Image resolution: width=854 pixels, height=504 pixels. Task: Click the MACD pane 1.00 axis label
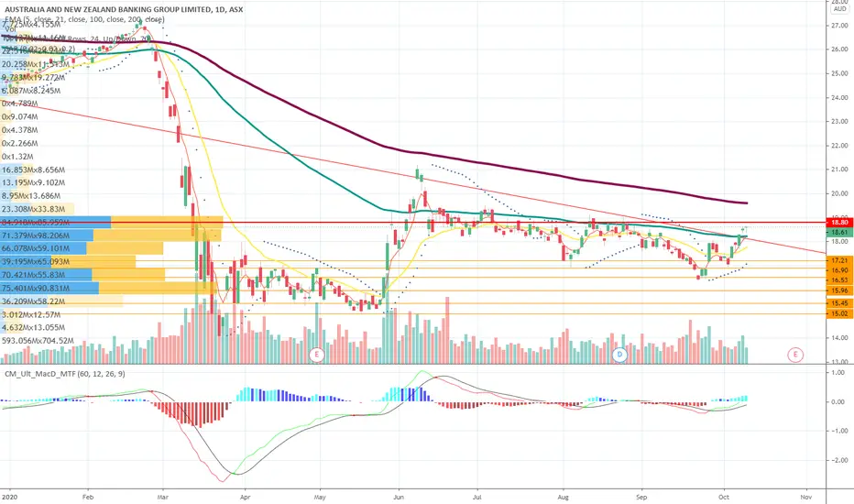pyautogui.click(x=839, y=373)
